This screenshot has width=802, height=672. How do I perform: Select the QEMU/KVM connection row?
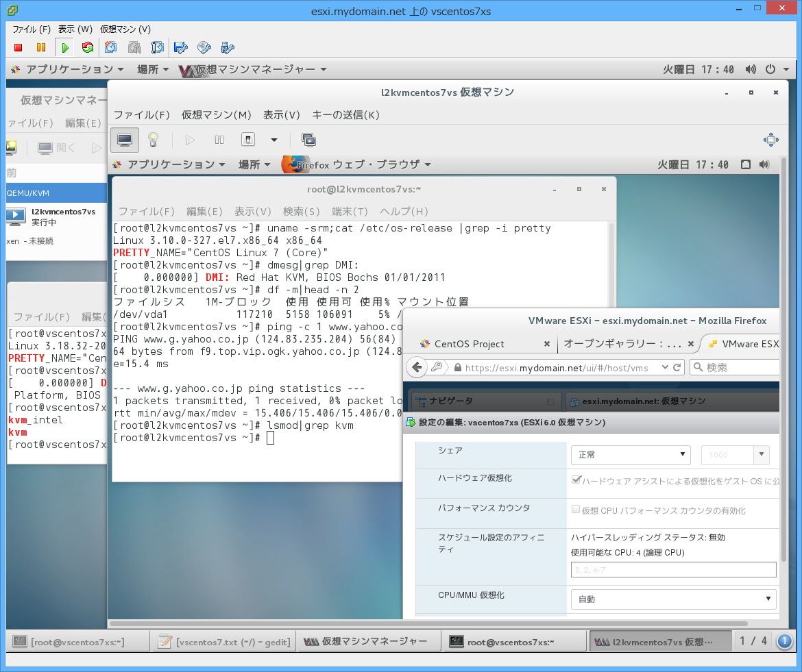[x=56, y=193]
